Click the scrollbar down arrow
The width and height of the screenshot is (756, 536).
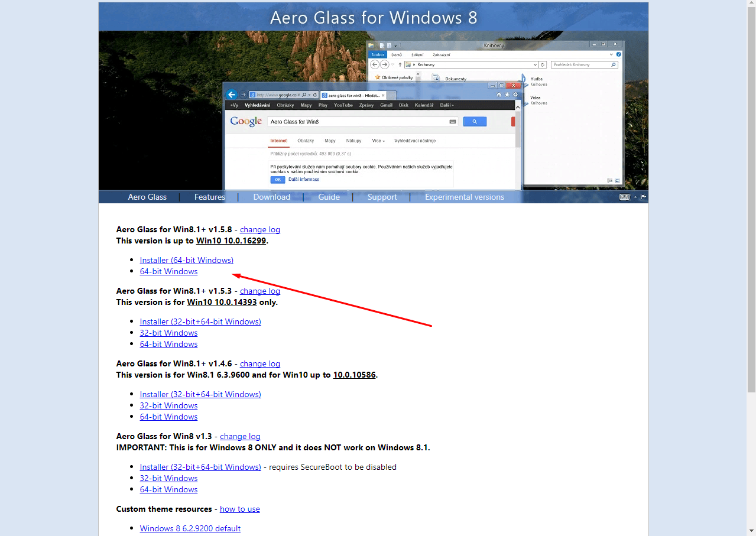pyautogui.click(x=751, y=531)
